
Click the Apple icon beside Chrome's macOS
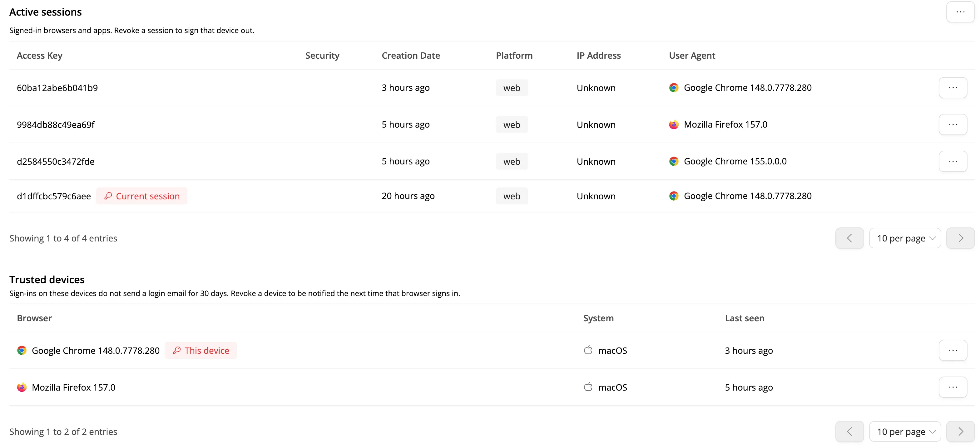(588, 350)
